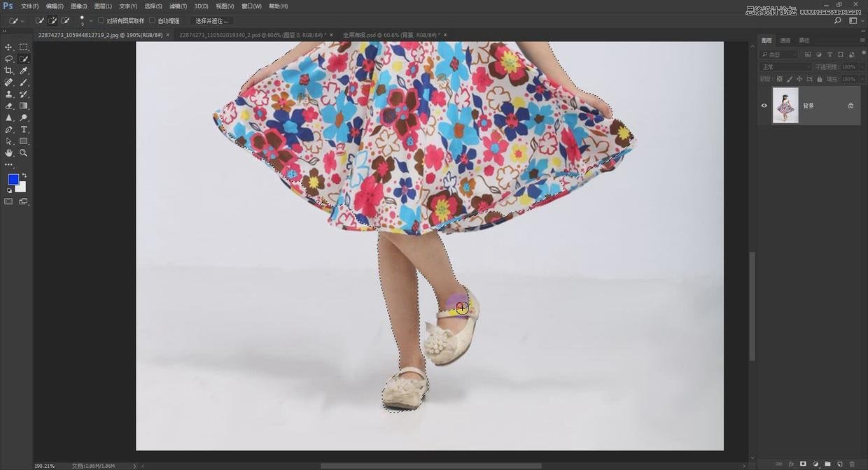Select the Move tool
This screenshot has width=868, height=470.
tap(8, 47)
